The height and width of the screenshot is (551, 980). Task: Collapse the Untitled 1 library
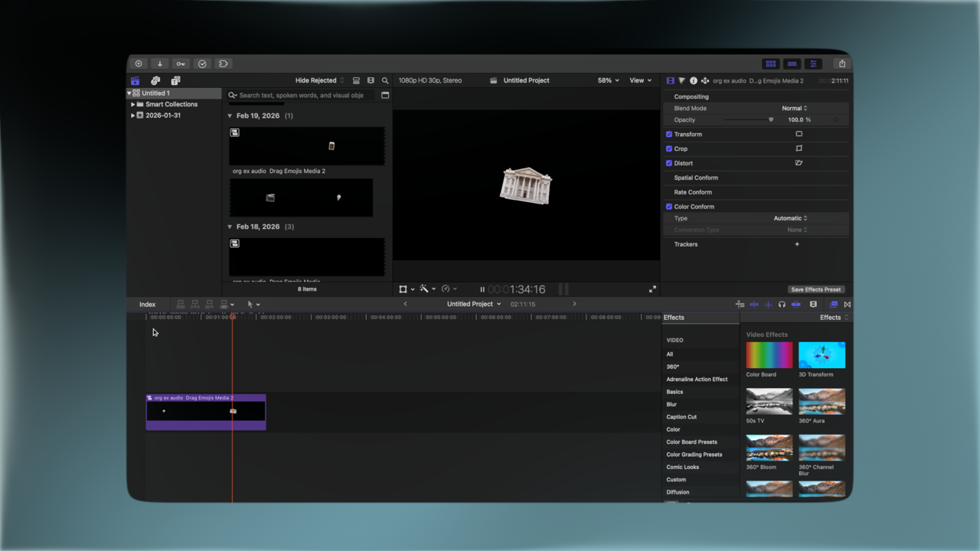coord(129,93)
